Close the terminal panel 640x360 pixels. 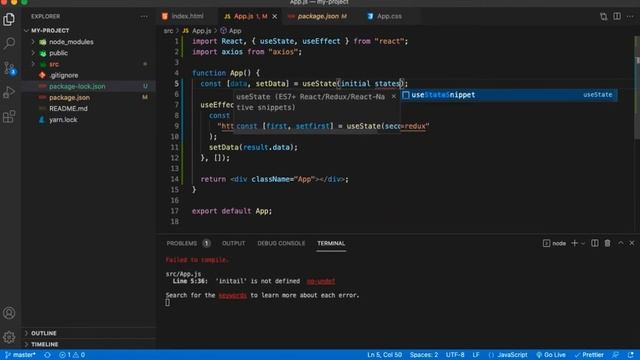[632, 243]
